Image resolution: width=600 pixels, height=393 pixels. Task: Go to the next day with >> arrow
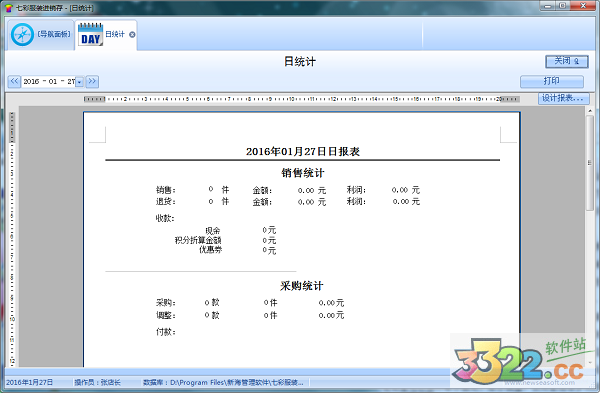(x=92, y=81)
